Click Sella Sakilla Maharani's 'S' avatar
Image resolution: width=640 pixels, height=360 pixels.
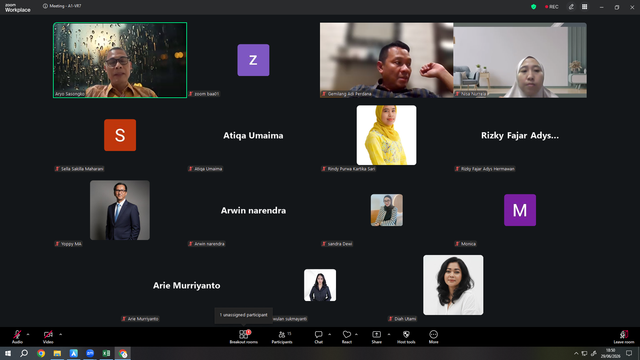[x=120, y=135]
